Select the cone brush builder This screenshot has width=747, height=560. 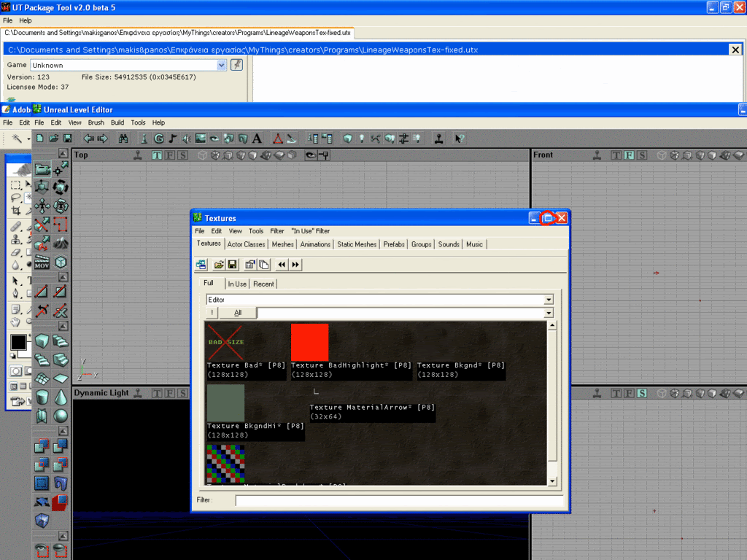[x=61, y=397]
